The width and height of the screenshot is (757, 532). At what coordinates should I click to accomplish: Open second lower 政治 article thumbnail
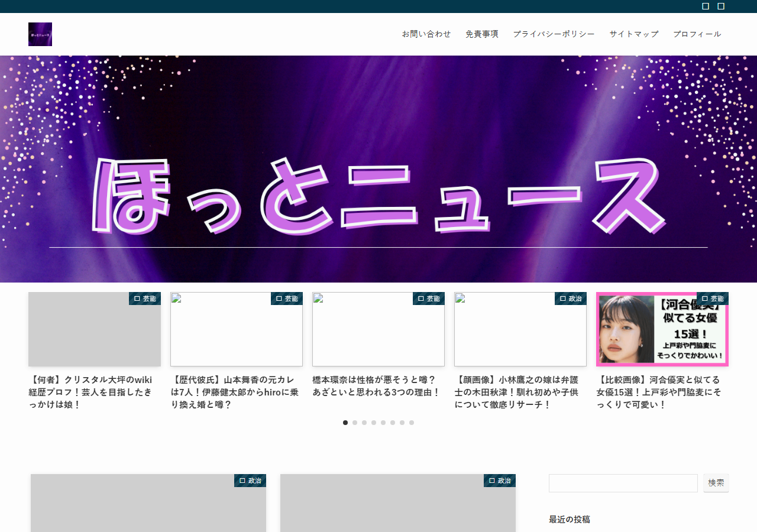coord(398,503)
